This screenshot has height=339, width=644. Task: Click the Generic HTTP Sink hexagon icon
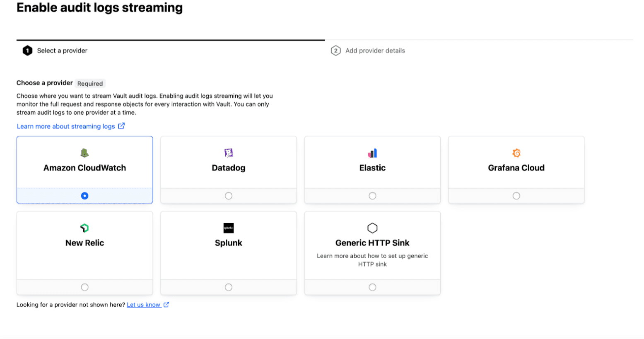(x=372, y=227)
